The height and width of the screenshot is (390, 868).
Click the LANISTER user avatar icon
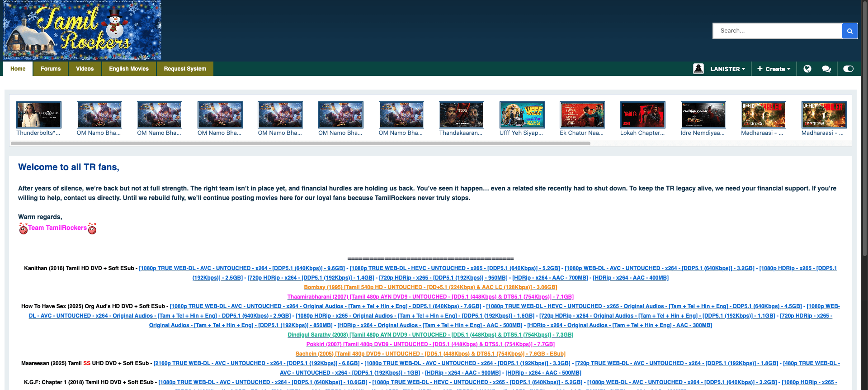coord(698,69)
